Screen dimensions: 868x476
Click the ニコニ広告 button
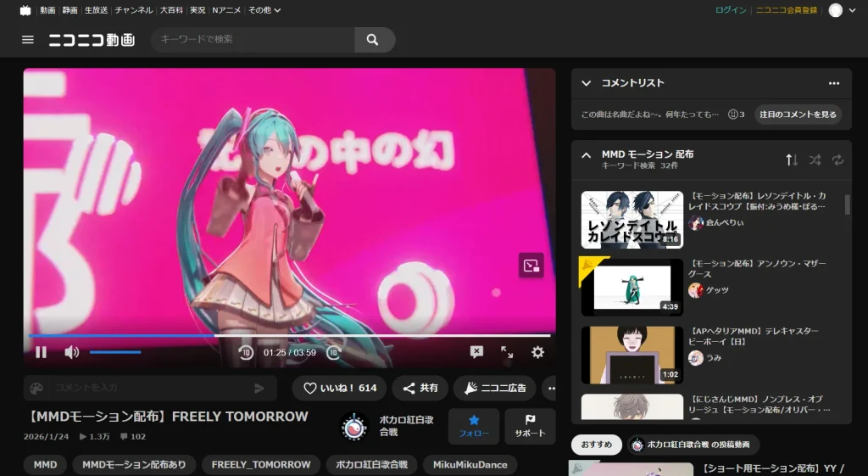point(495,388)
